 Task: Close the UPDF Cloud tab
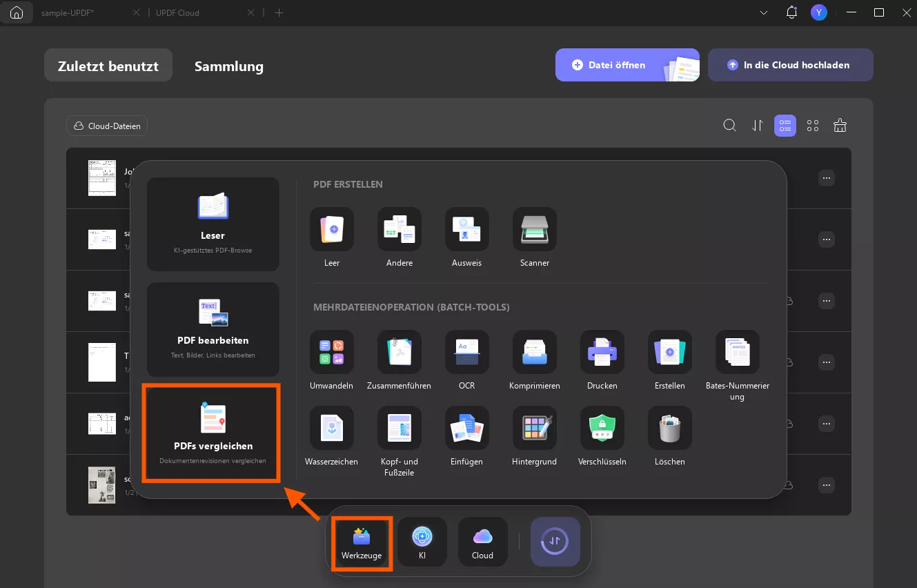click(x=251, y=12)
